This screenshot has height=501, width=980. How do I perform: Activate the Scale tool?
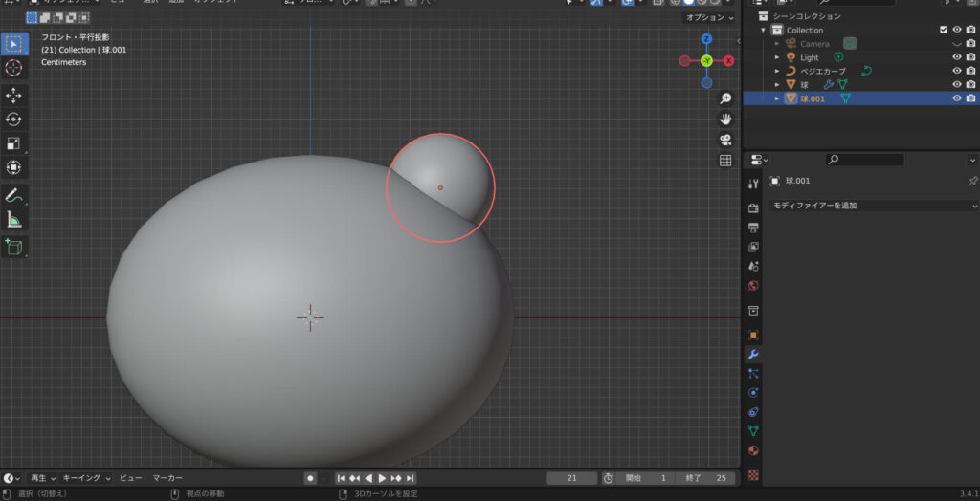pos(14,143)
